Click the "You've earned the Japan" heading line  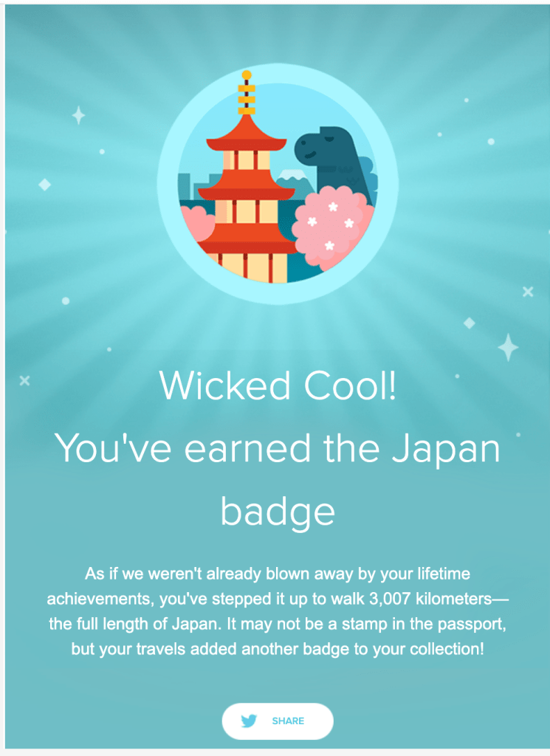tap(278, 447)
